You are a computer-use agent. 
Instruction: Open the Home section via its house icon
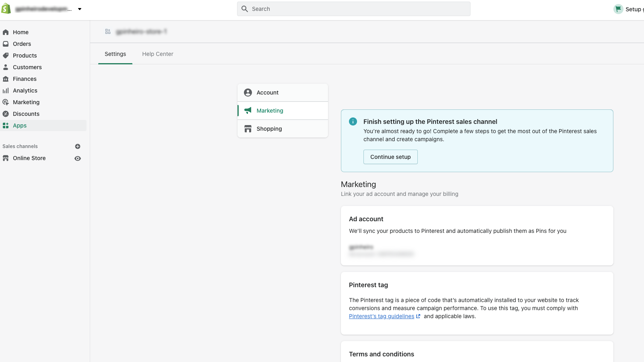point(6,32)
